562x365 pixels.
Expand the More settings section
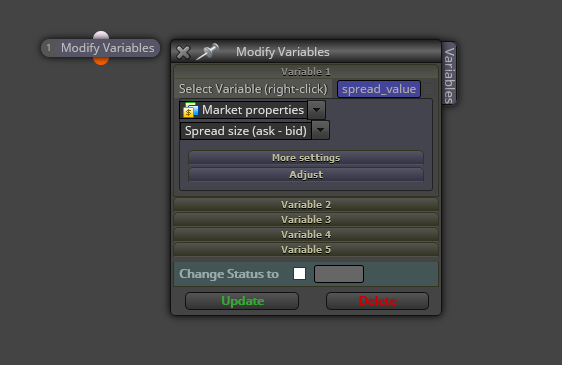[x=306, y=158]
